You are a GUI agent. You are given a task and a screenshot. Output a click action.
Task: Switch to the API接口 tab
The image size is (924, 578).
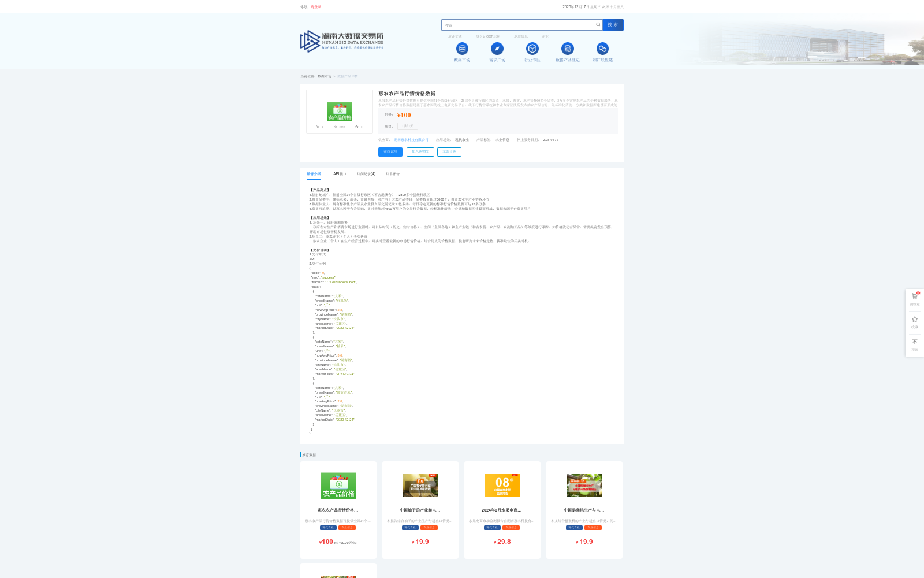pos(340,174)
